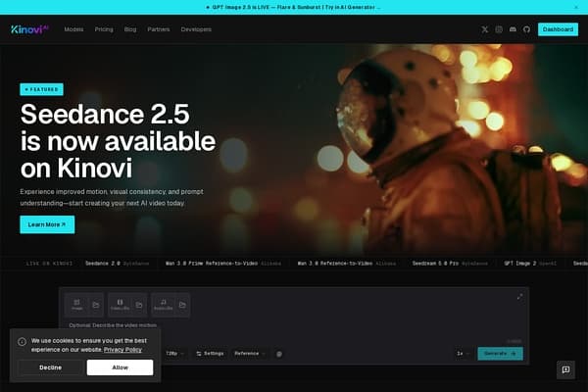Viewport: 588px width, 392px height.
Task: Select Seedream 5.0 Pro in ticker
Action: (x=450, y=264)
